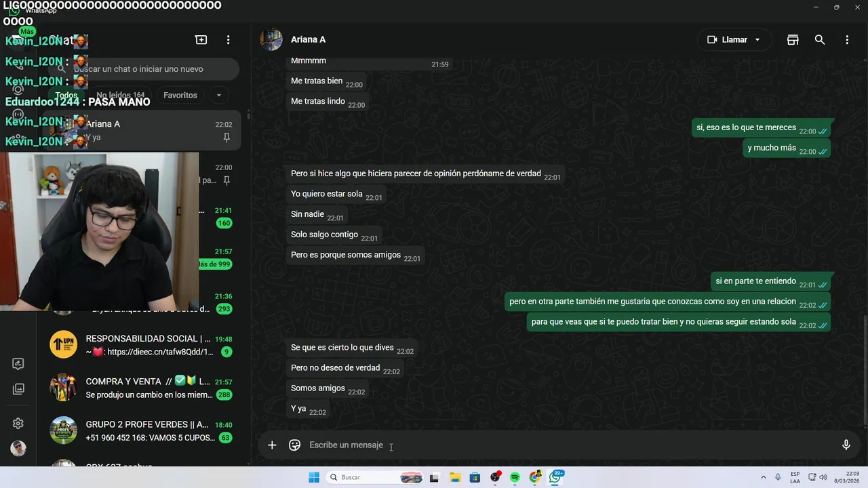The height and width of the screenshot is (488, 868).
Task: Click unread badge 160 in chat list
Action: point(224,223)
